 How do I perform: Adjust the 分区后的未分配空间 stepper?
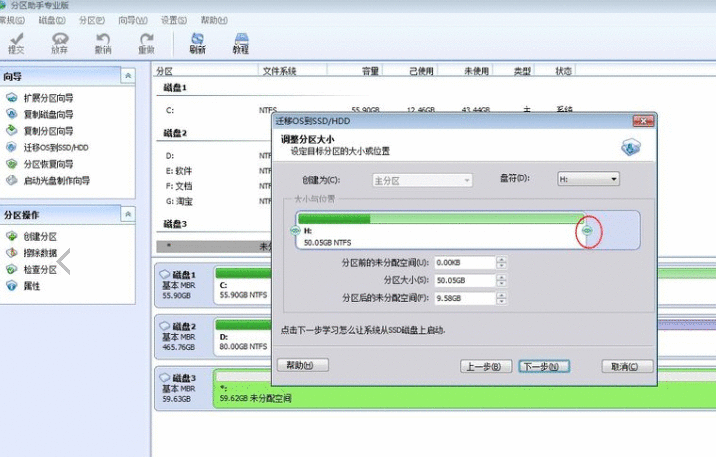[x=501, y=298]
